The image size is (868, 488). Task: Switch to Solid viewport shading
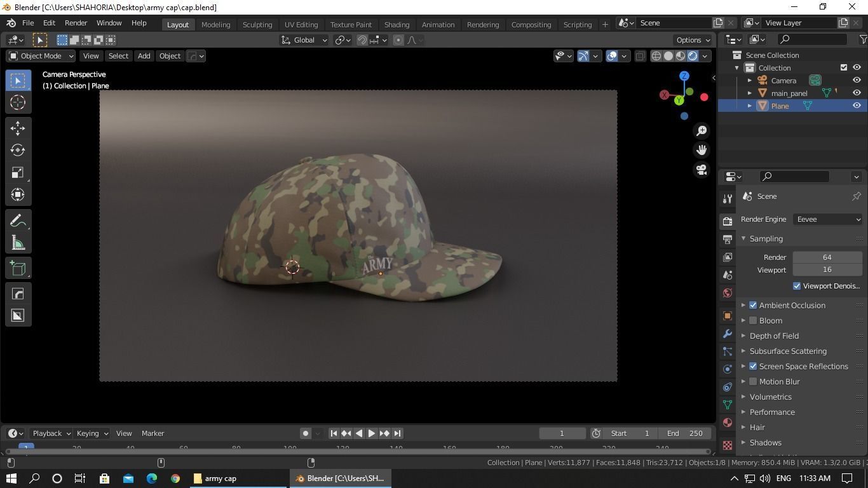point(668,56)
